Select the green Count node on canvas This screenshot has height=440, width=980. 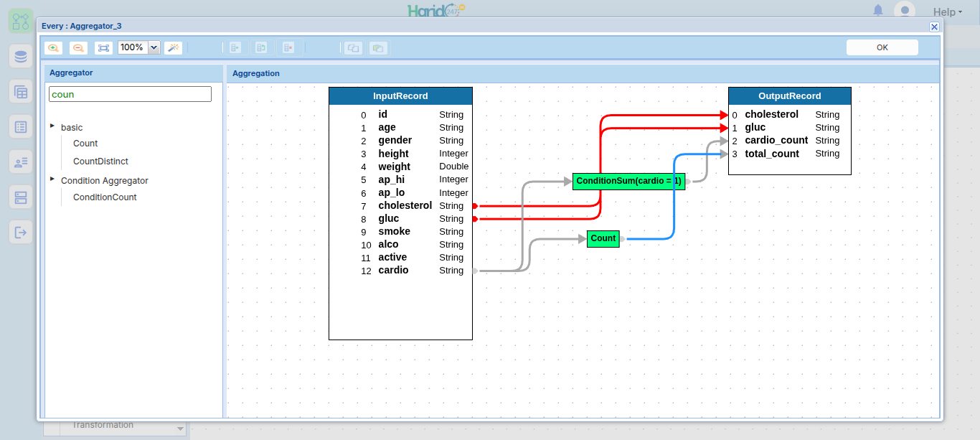coord(603,239)
